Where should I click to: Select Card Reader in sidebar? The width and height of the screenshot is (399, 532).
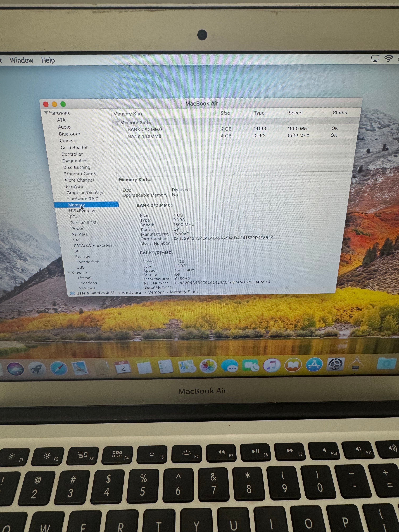click(x=74, y=147)
